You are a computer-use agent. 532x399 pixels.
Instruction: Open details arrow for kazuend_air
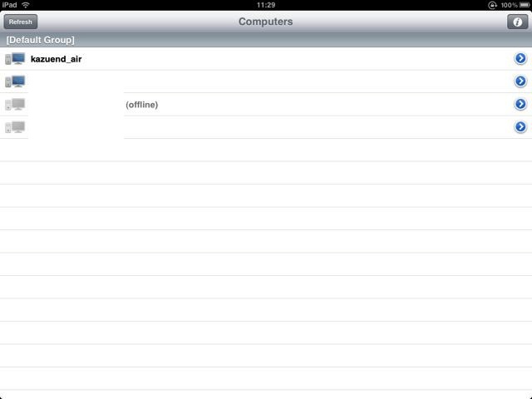[520, 59]
